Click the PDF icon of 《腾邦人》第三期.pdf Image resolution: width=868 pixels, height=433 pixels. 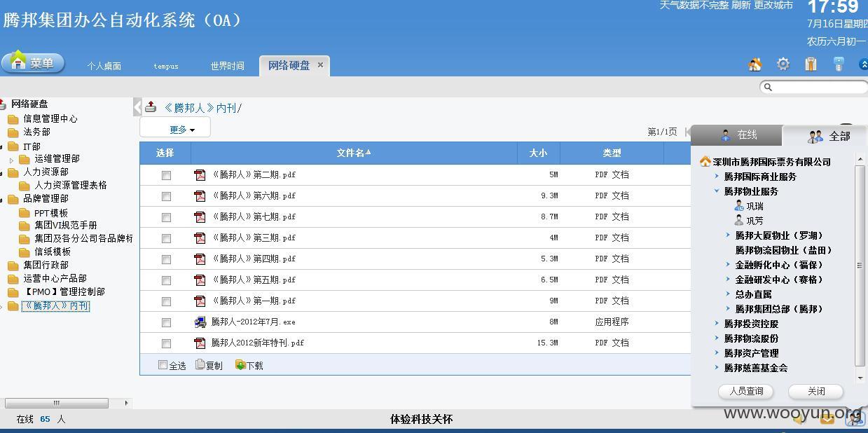tap(200, 238)
